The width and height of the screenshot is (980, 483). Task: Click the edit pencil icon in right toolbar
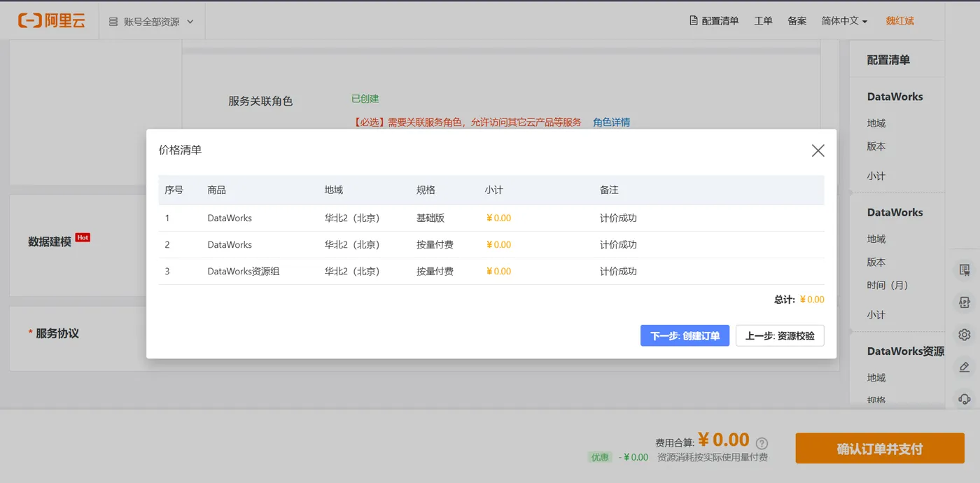click(965, 367)
